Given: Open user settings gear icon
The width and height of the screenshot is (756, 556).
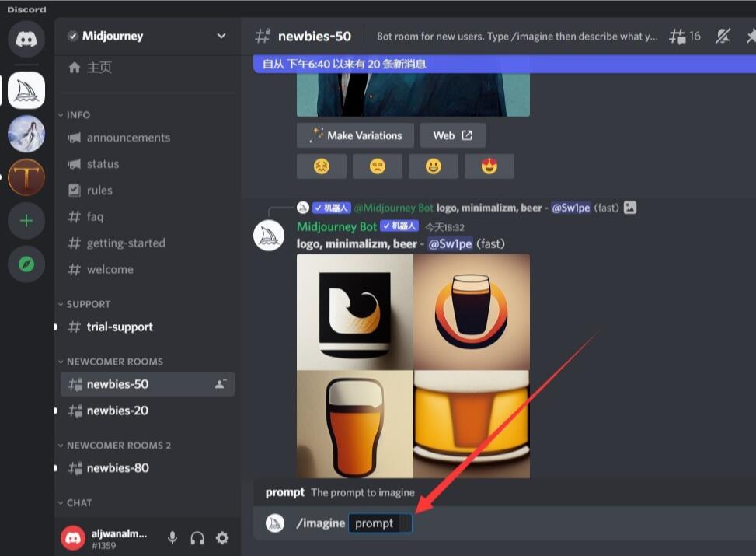Looking at the screenshot, I should click(222, 538).
